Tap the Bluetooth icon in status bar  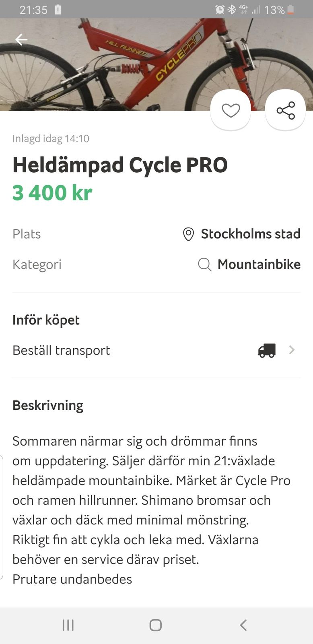click(x=232, y=9)
